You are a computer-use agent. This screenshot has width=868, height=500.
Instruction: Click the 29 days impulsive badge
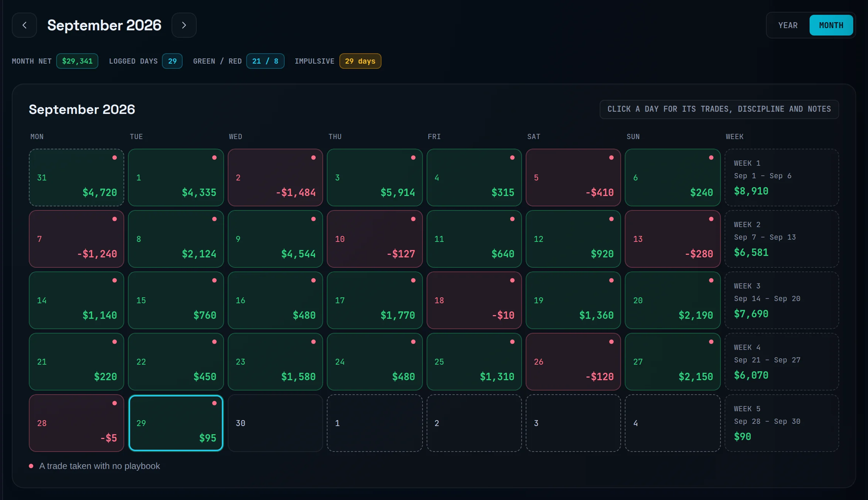360,61
